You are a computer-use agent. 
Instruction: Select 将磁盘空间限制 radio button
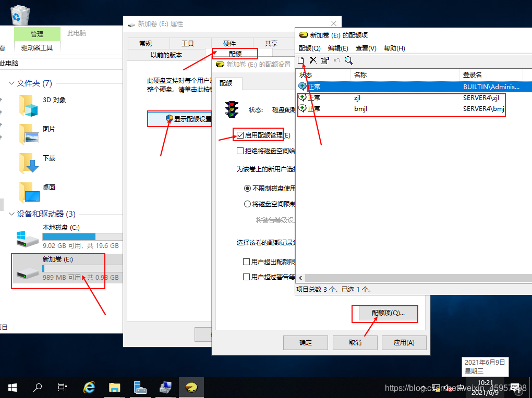pos(247,204)
